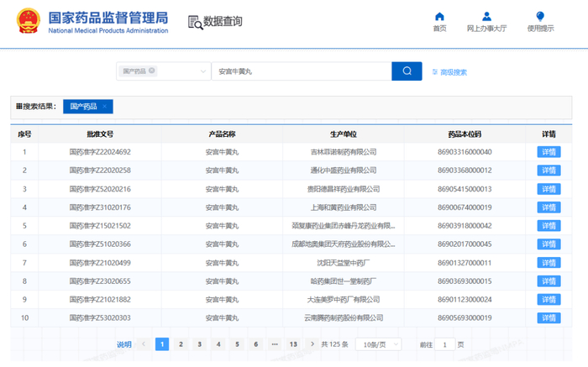Click the 数据查询 data query icon
588x367 pixels.
tap(195, 23)
